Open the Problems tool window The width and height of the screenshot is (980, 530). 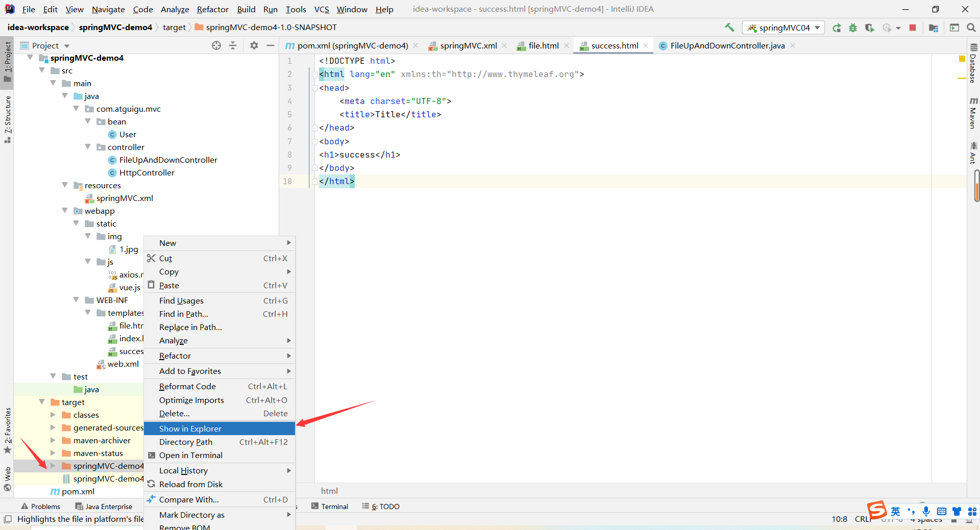point(40,507)
